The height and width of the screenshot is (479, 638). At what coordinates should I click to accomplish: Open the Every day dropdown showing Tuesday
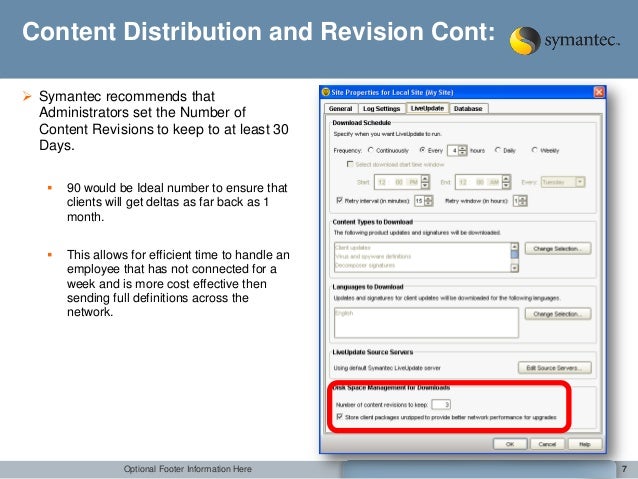tap(563, 182)
